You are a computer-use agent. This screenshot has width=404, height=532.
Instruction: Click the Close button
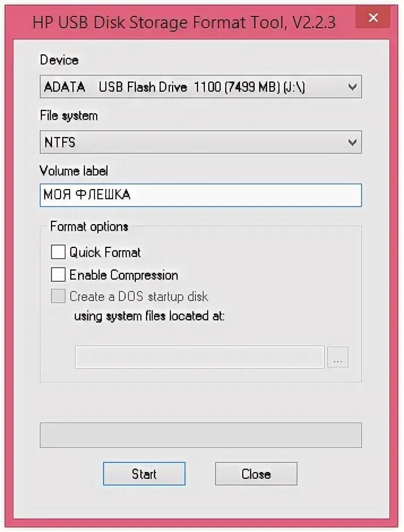256,474
